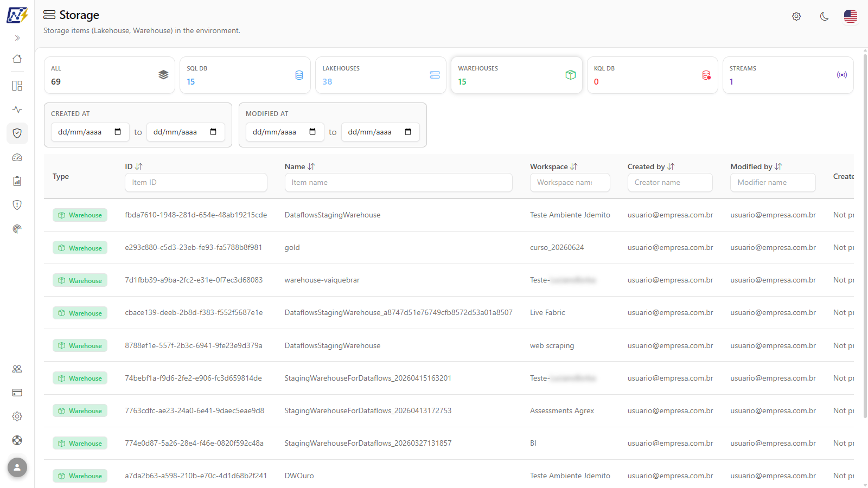The width and height of the screenshot is (868, 488).
Task: Open calendar picker for Modified At end date
Action: (408, 132)
